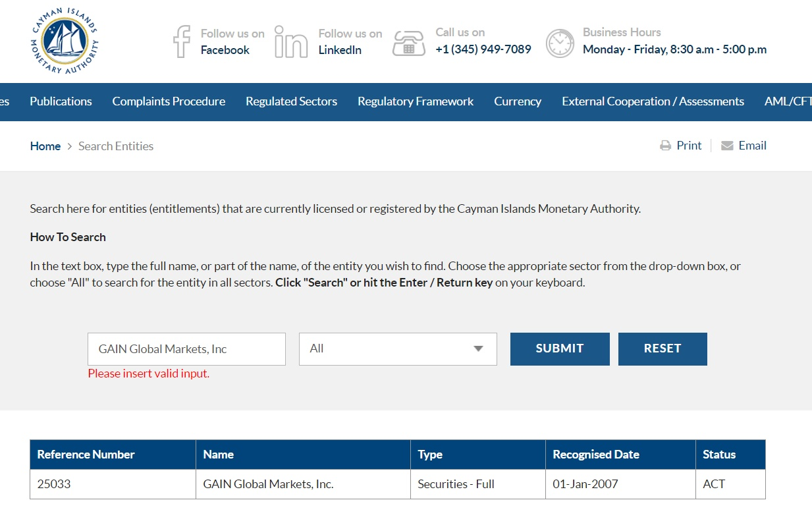This screenshot has width=812, height=527.
Task: Click the envelope Email icon
Action: 727,146
